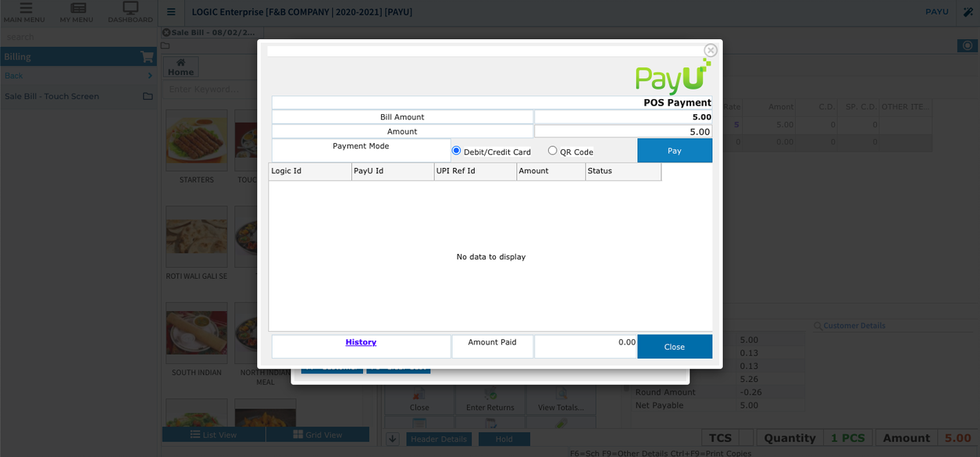
Task: Click the down arrow beside Header Details
Action: click(x=393, y=439)
